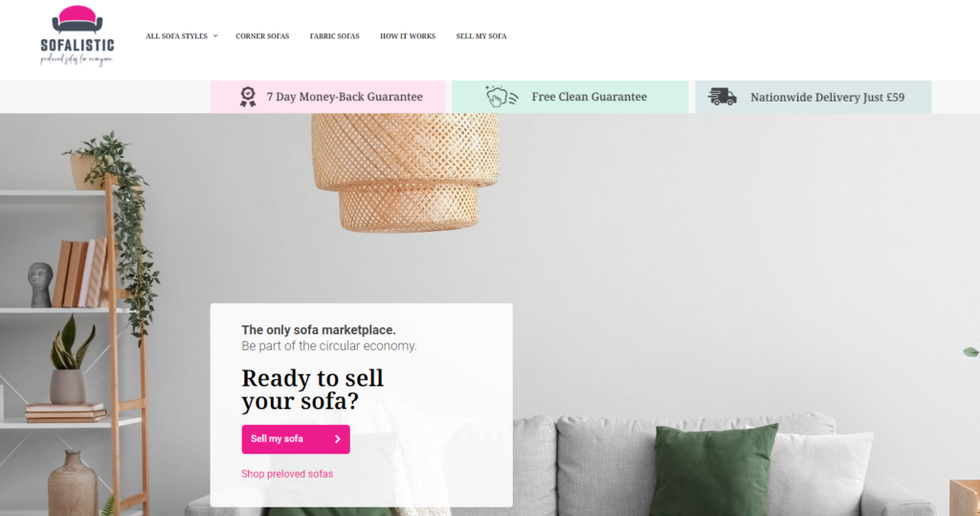Select SELL MY SOFA in the navigation
The width and height of the screenshot is (980, 516).
click(x=481, y=36)
